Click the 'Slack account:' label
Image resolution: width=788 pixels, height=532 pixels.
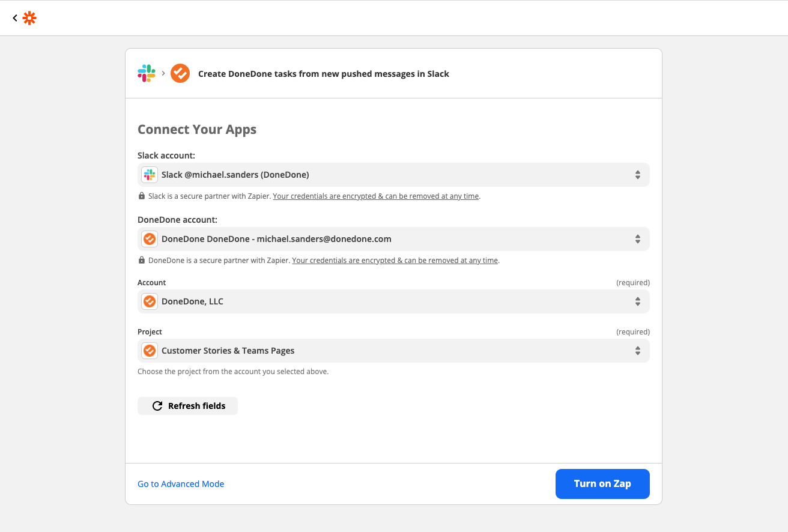[x=166, y=156]
